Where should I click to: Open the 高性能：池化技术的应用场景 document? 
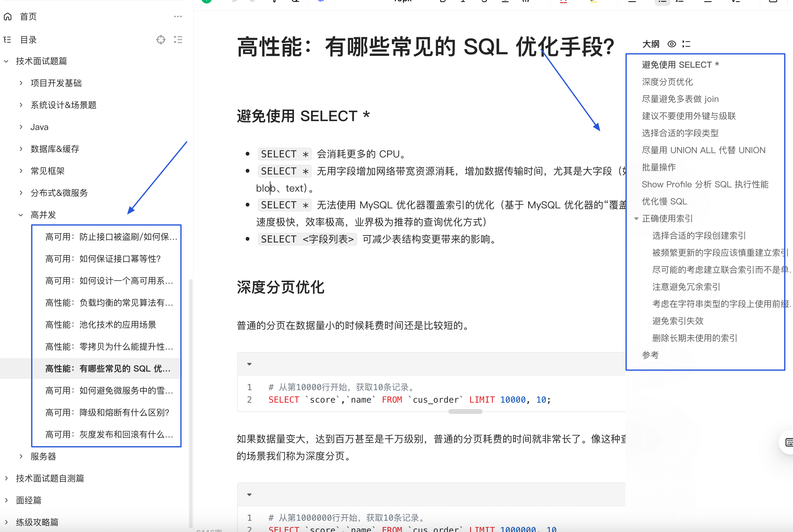[101, 325]
